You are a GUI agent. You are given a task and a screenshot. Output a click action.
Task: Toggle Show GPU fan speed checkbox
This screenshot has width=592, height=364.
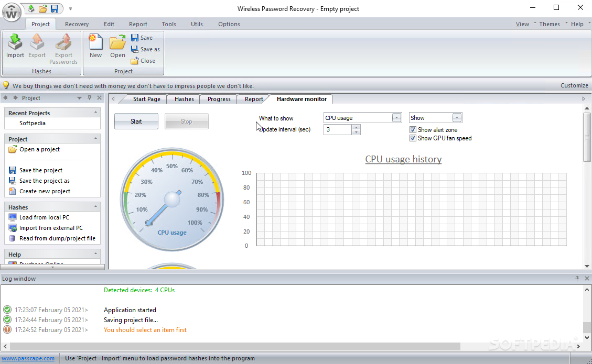point(413,138)
